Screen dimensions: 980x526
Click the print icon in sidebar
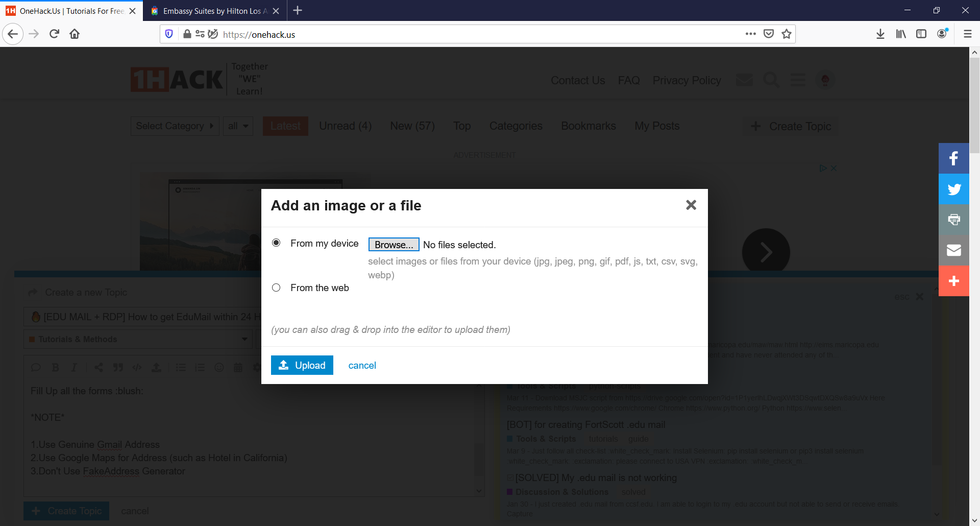coord(953,220)
